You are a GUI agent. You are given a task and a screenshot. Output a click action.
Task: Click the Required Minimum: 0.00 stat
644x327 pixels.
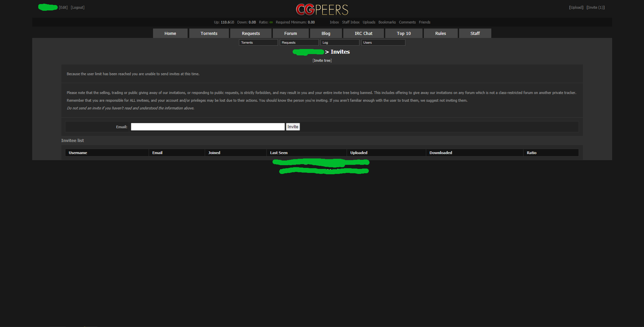click(295, 22)
